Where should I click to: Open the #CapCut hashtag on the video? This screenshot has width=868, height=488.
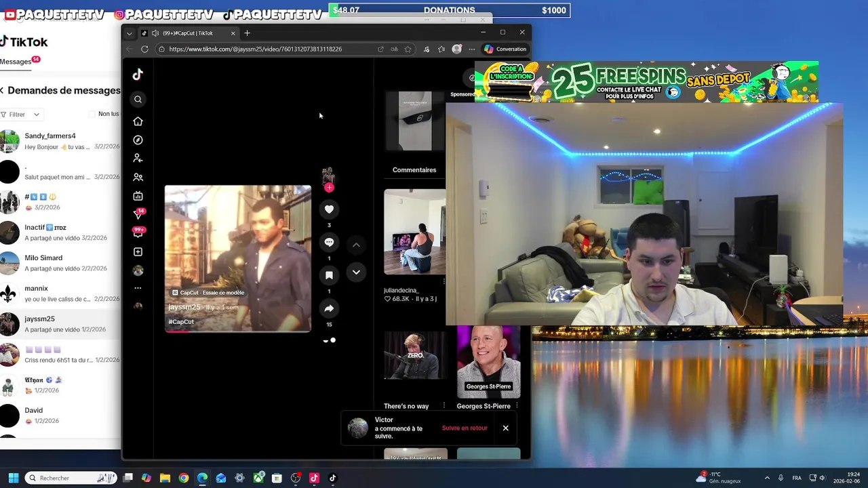181,322
